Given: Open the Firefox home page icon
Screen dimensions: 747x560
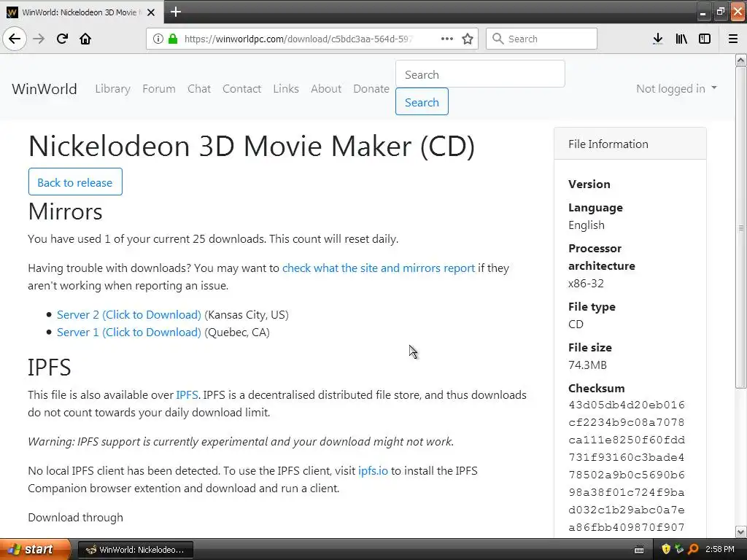Looking at the screenshot, I should coord(85,39).
